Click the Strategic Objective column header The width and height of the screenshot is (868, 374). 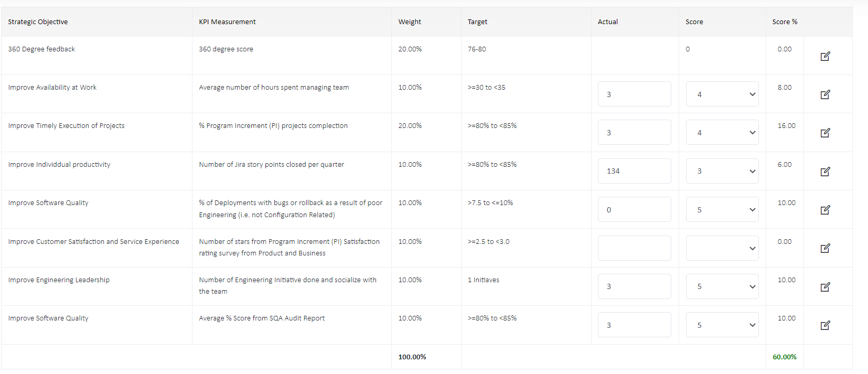pos(38,22)
